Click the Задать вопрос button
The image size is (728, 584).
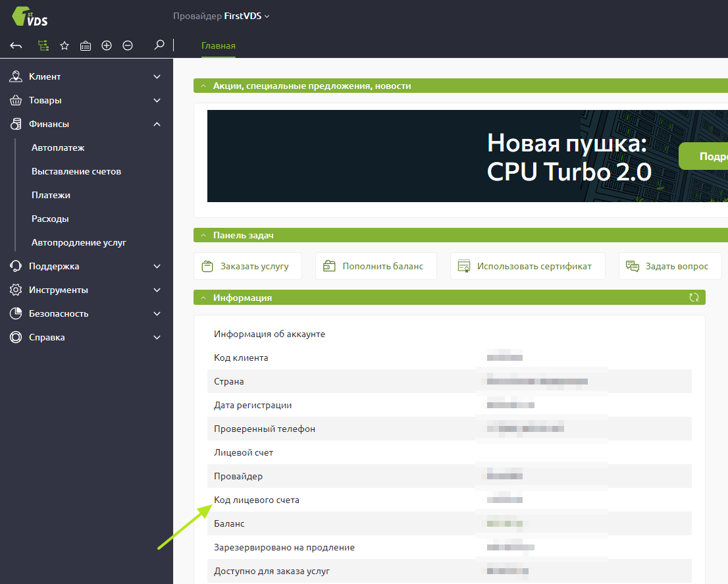(670, 266)
